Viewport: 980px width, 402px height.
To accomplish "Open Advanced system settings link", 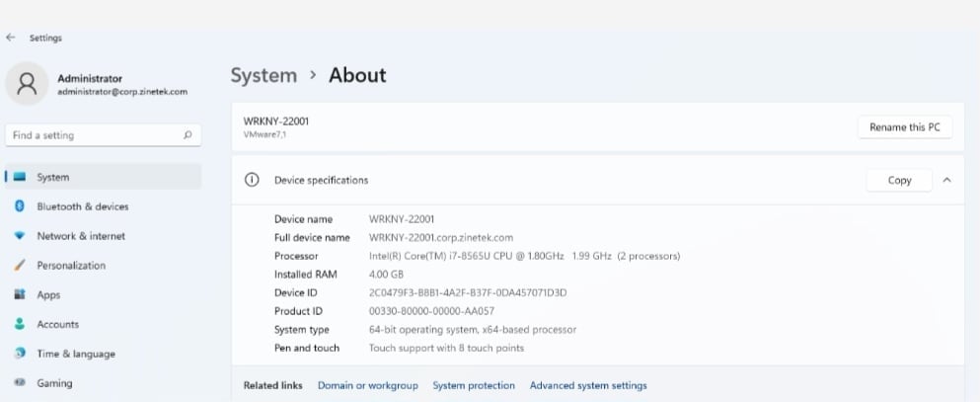I will [x=588, y=386].
